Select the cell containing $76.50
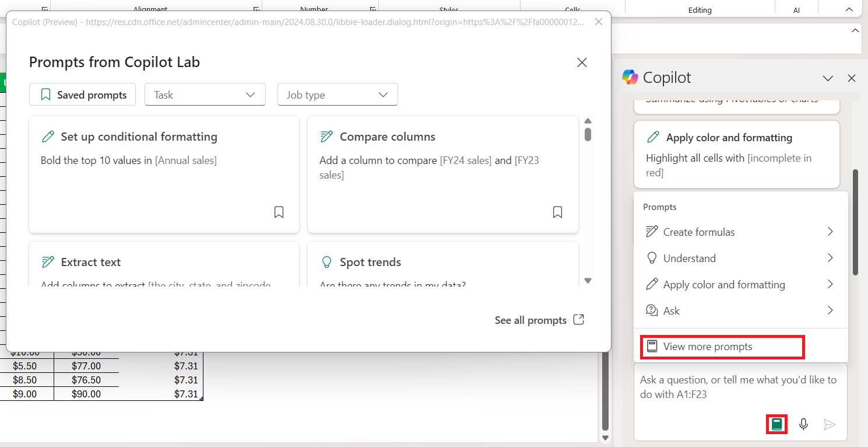The width and height of the screenshot is (868, 447). [86, 380]
